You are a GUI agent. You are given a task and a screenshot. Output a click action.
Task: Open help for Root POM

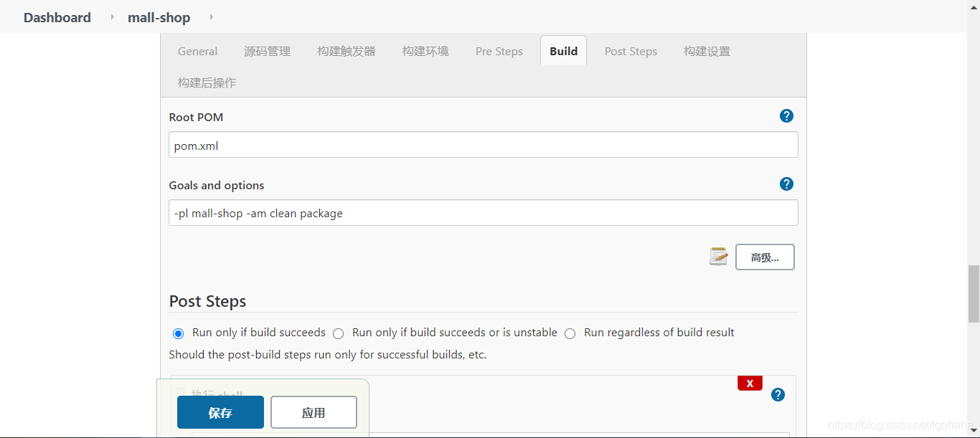(786, 116)
